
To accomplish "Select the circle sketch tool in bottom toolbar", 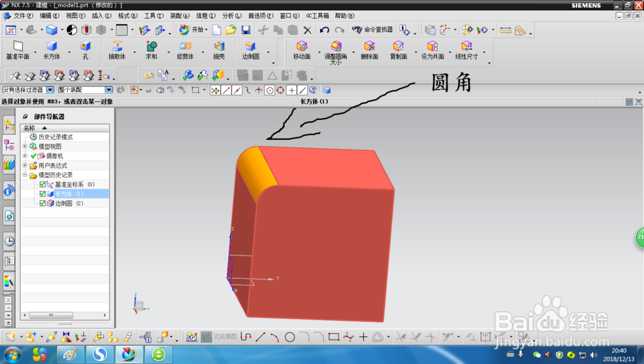I will point(290,338).
